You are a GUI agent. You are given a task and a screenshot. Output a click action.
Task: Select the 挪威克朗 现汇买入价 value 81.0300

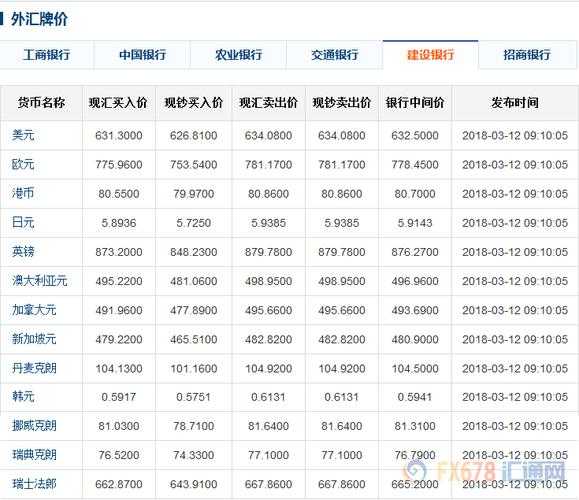(x=119, y=426)
